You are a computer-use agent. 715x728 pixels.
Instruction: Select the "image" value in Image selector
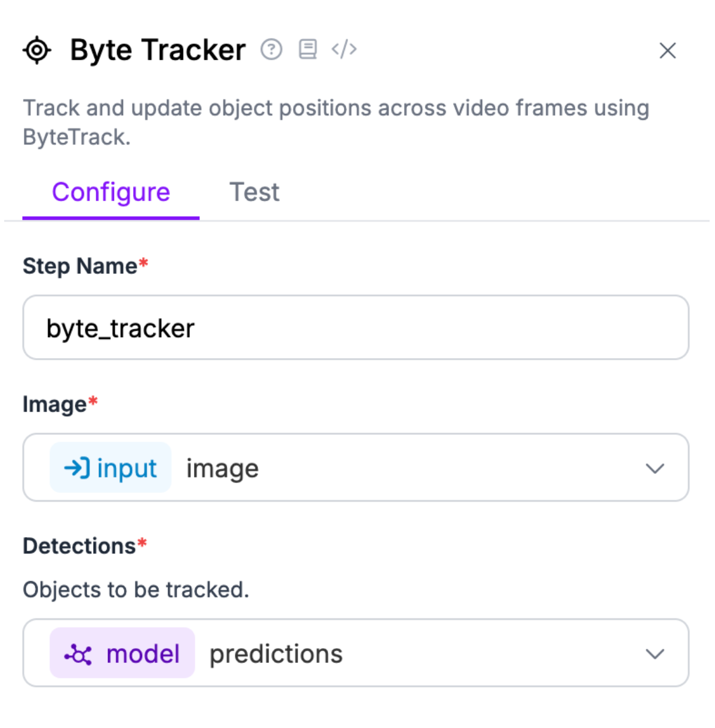pyautogui.click(x=223, y=468)
